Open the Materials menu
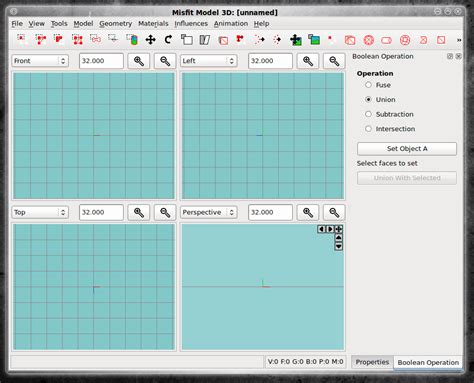The width and height of the screenshot is (474, 383). (153, 24)
